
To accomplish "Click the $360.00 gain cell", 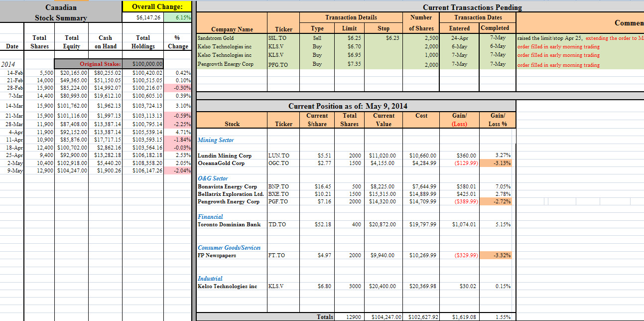I will coord(459,156).
